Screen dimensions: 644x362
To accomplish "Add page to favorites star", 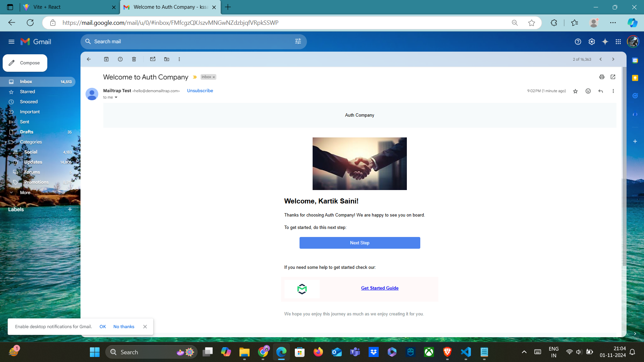I will click(532, 23).
